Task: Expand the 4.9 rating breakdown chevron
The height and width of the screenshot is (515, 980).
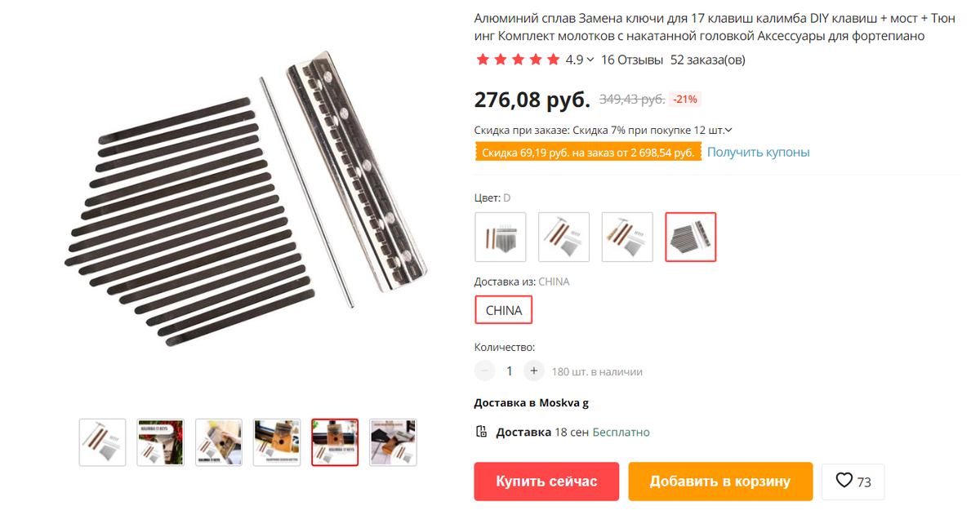Action: pyautogui.click(x=591, y=60)
